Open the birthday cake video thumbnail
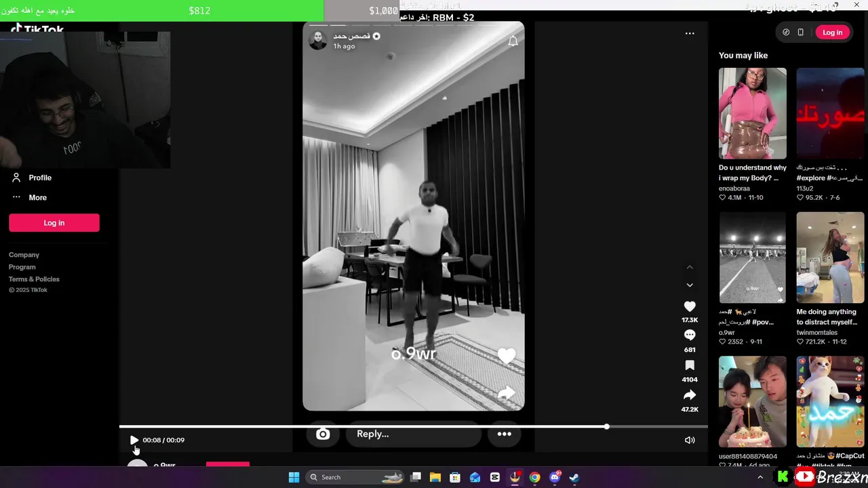868x488 pixels. tap(753, 402)
